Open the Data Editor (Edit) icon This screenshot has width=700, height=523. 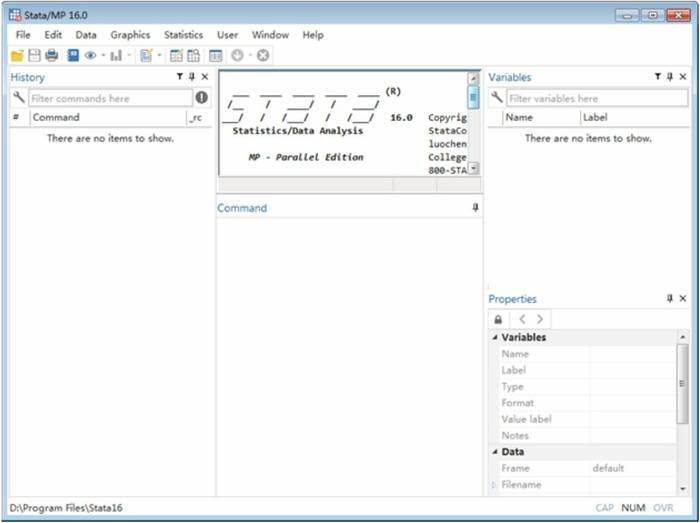click(176, 55)
